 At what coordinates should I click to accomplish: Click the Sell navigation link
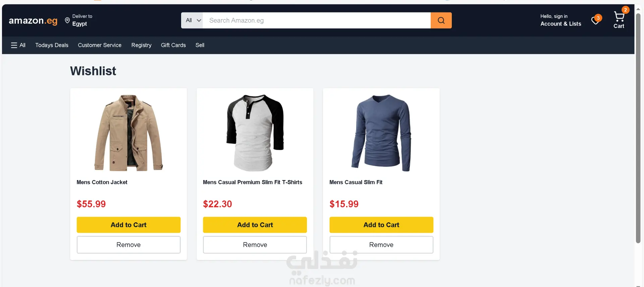(200, 45)
